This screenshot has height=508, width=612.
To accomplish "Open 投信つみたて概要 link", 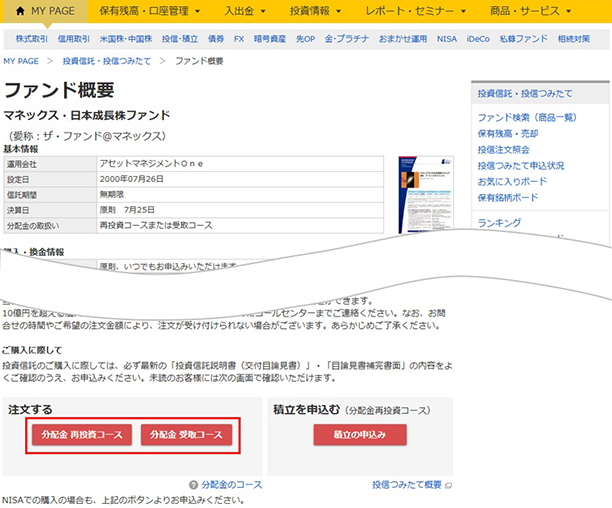I will pyautogui.click(x=407, y=485).
